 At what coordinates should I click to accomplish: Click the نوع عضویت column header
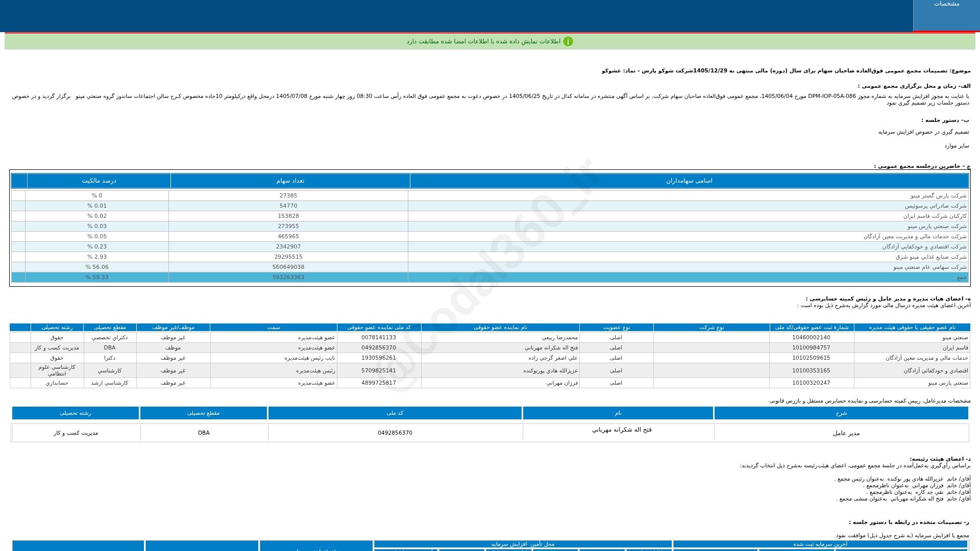[617, 327]
